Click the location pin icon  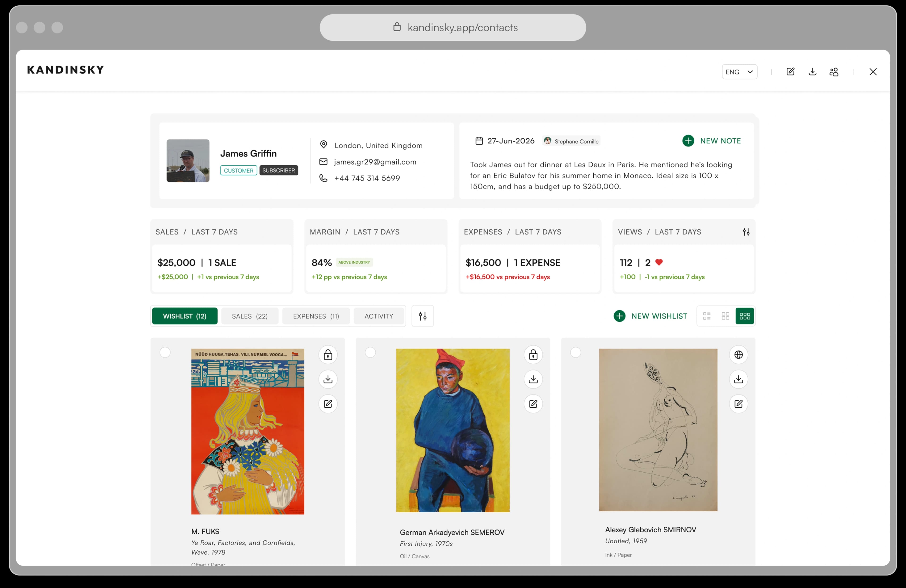pyautogui.click(x=323, y=145)
